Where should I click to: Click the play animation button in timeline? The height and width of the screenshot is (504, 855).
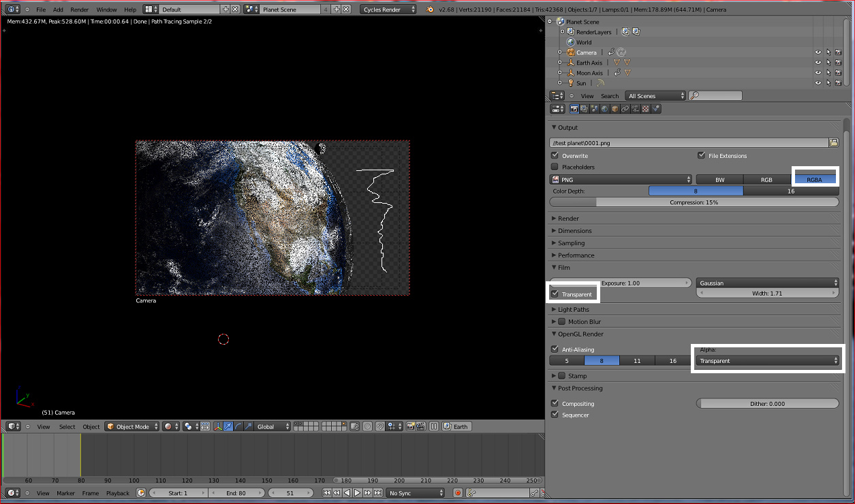point(357,493)
